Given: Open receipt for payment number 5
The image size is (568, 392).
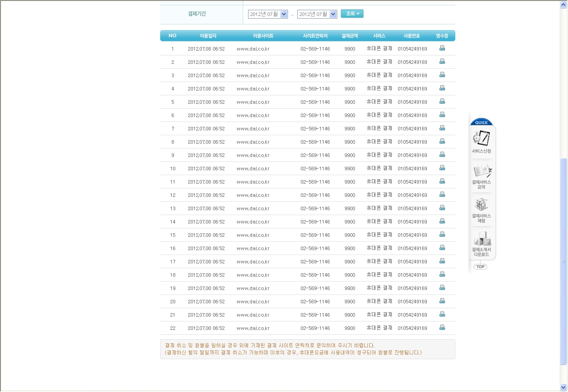Looking at the screenshot, I should tap(442, 102).
